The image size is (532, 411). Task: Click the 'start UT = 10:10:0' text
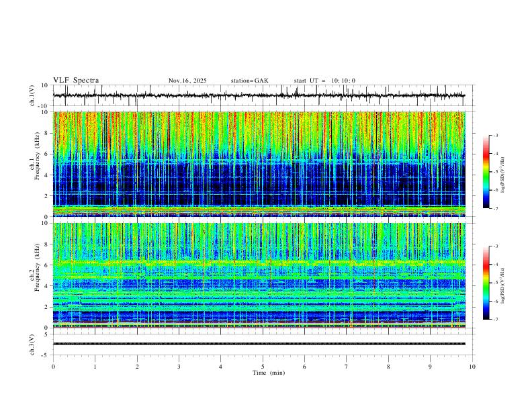click(x=324, y=81)
